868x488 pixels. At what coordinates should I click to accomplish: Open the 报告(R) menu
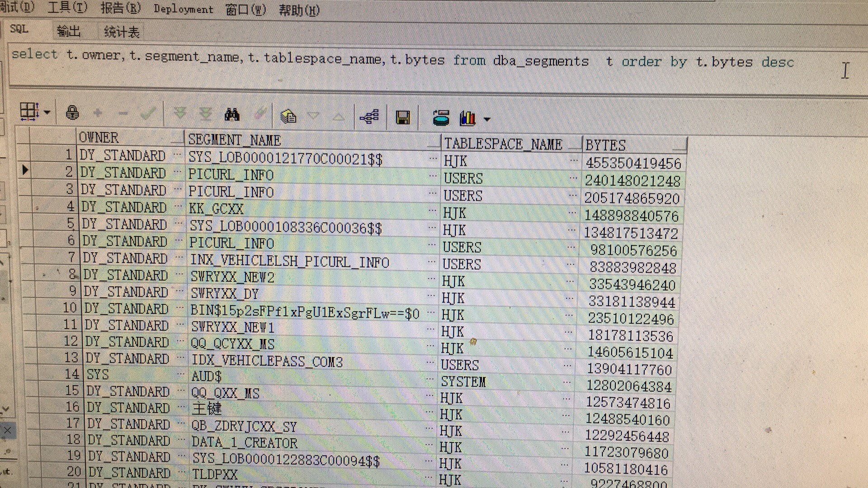120,8
